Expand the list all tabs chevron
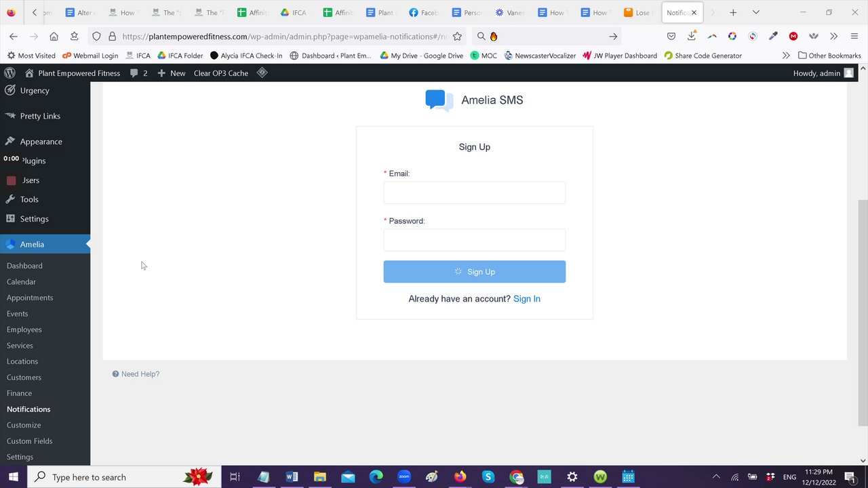868x488 pixels. (x=756, y=12)
